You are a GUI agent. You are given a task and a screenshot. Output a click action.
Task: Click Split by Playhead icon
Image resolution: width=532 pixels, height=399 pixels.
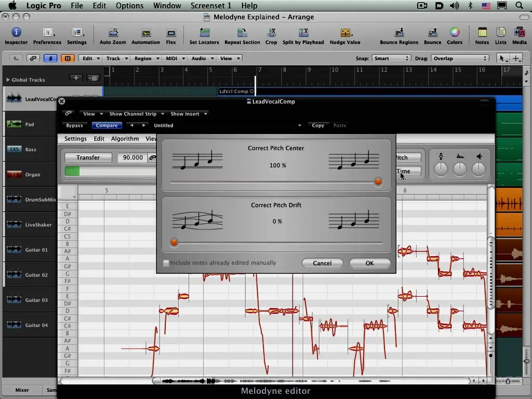(x=303, y=32)
